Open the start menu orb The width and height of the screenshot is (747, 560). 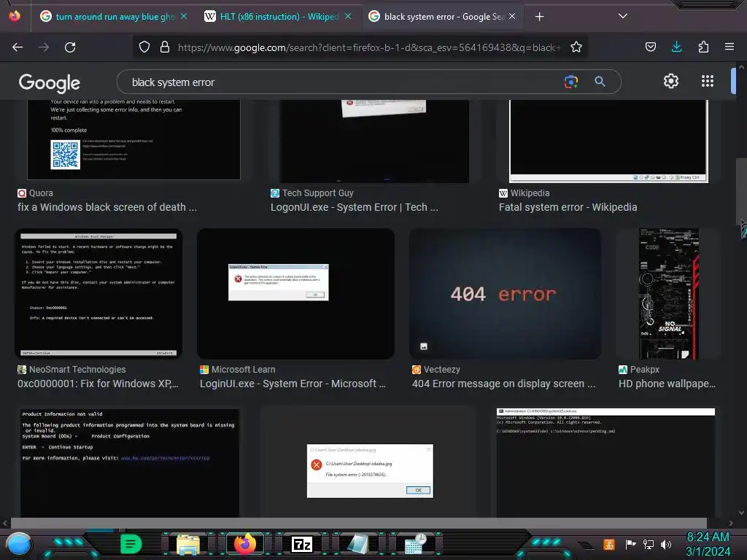[x=19, y=544]
